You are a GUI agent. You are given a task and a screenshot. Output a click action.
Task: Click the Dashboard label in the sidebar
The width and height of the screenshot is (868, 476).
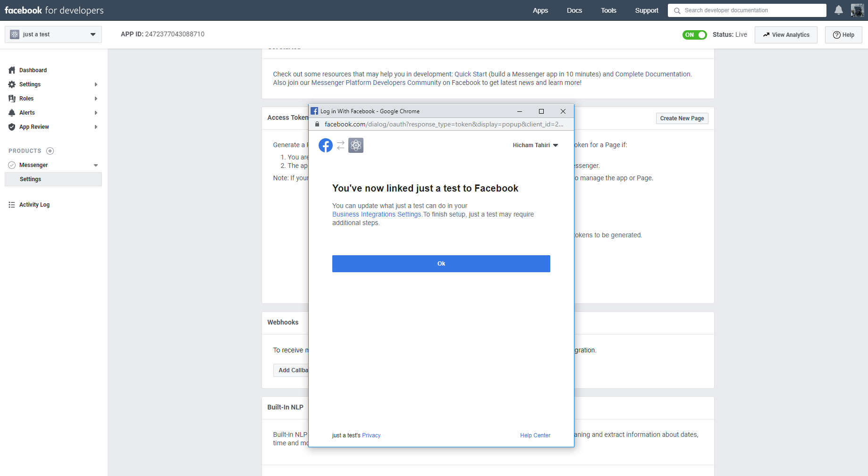tap(33, 70)
